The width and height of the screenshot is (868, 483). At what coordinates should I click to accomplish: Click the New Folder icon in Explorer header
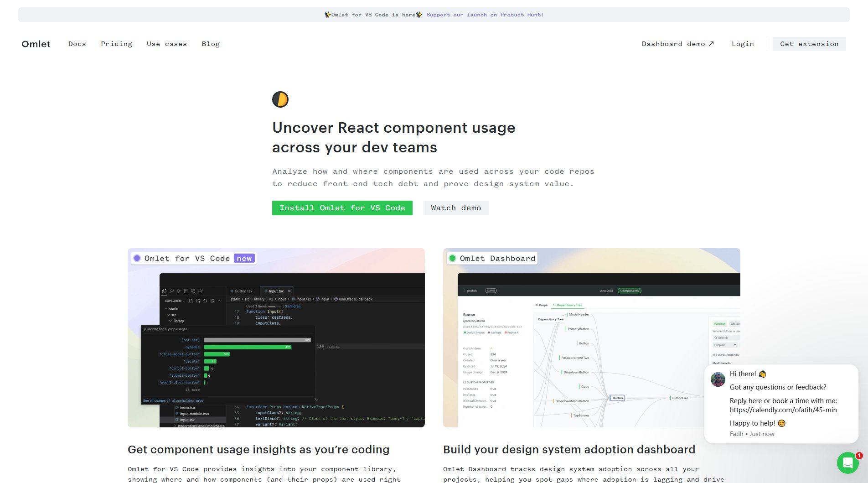pos(198,301)
